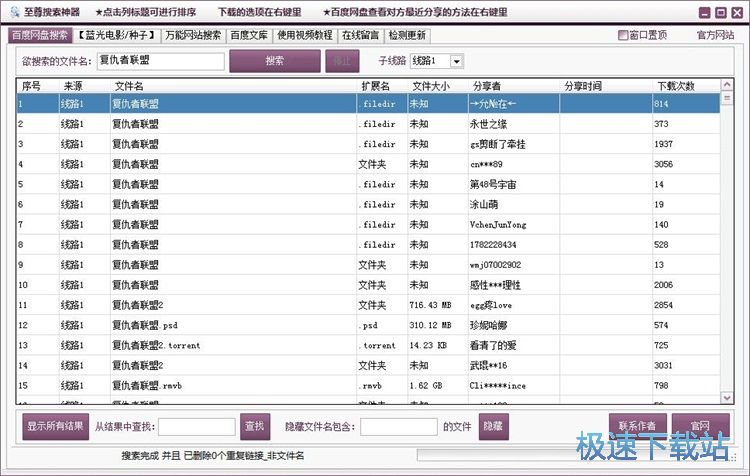Go to the 在线留言 tab
The height and width of the screenshot is (476, 750).
(x=361, y=35)
